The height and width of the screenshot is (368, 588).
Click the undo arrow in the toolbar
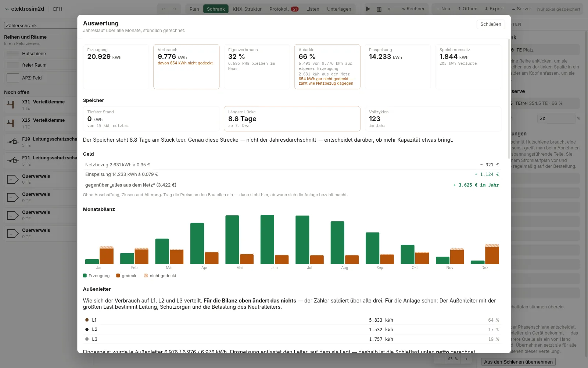[164, 9]
